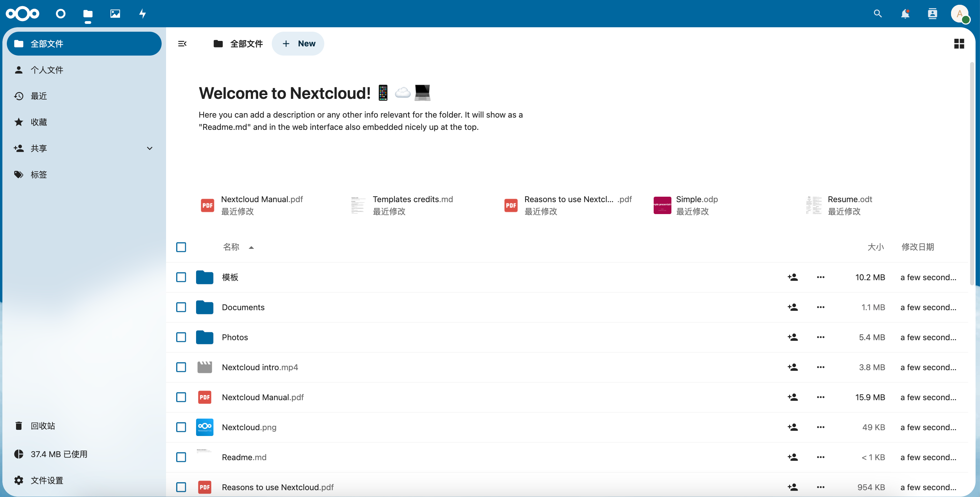The width and height of the screenshot is (980, 497).
Task: Check the Nextcloud.png checkbox
Action: click(x=181, y=427)
